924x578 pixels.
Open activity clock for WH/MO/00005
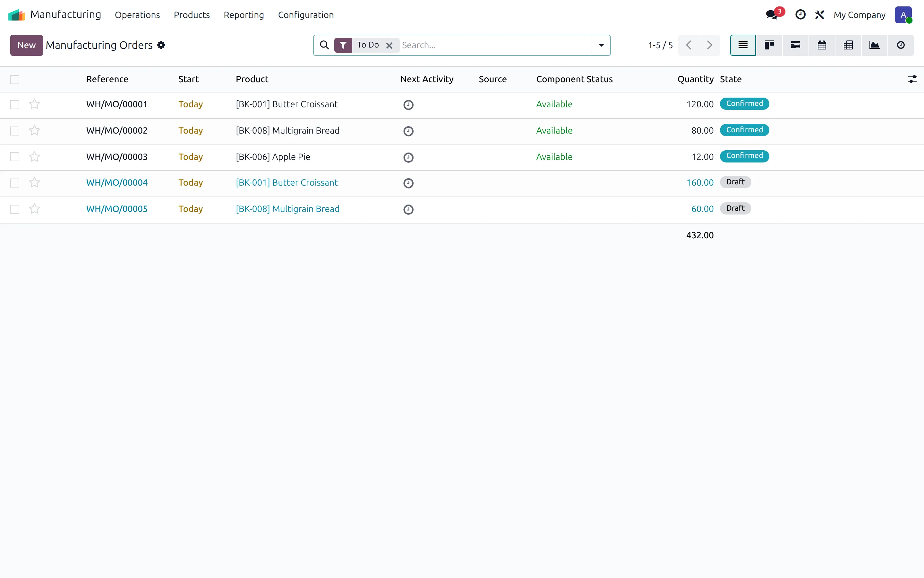pyautogui.click(x=408, y=209)
